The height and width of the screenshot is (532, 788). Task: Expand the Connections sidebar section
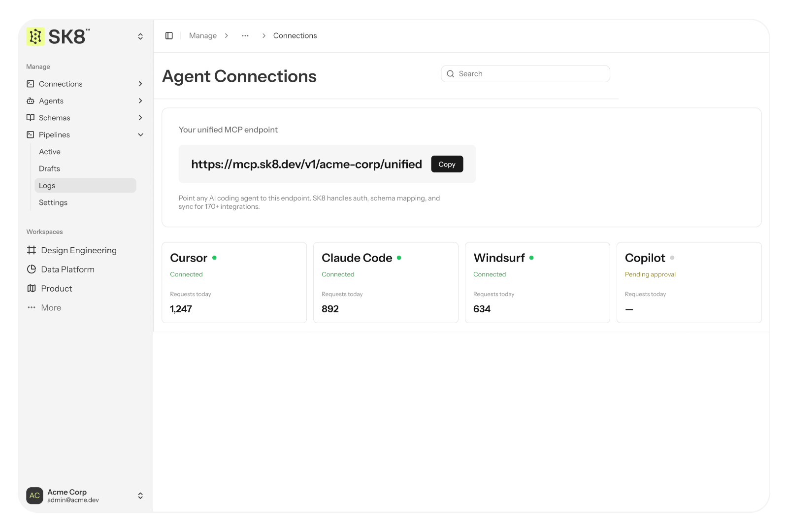click(140, 84)
